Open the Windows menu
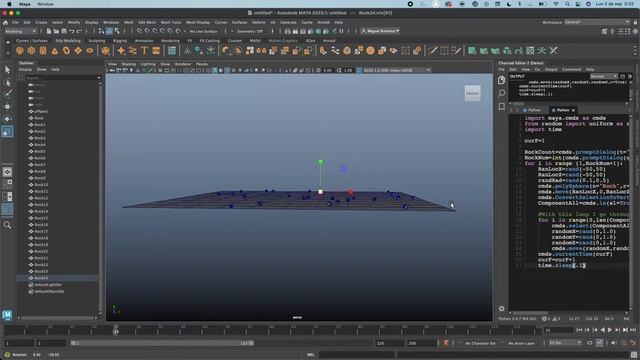640x360 pixels. point(111,22)
